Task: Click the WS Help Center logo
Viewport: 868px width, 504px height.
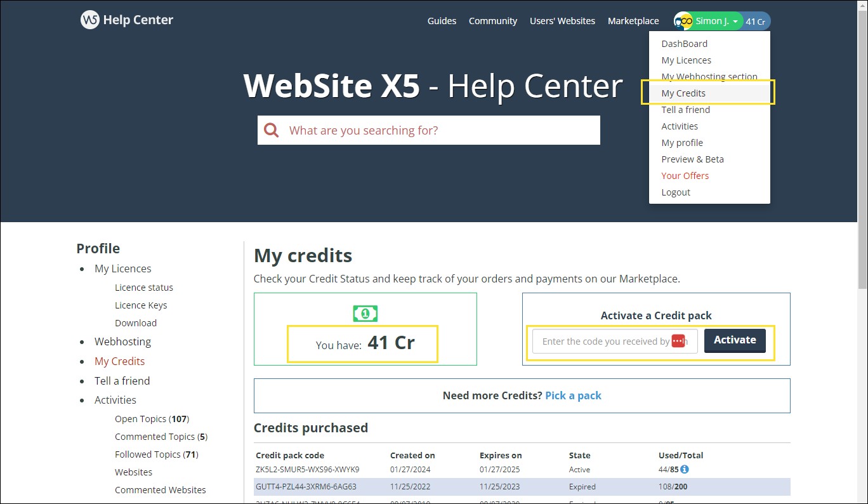Action: tap(127, 20)
